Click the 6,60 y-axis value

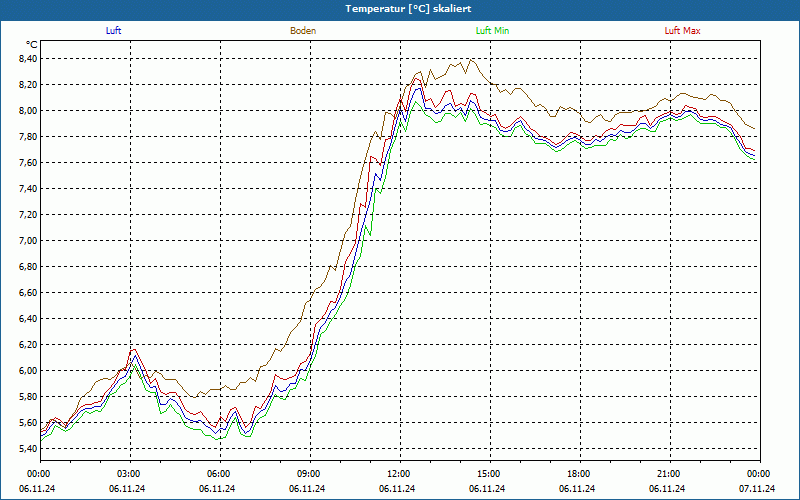(x=29, y=293)
